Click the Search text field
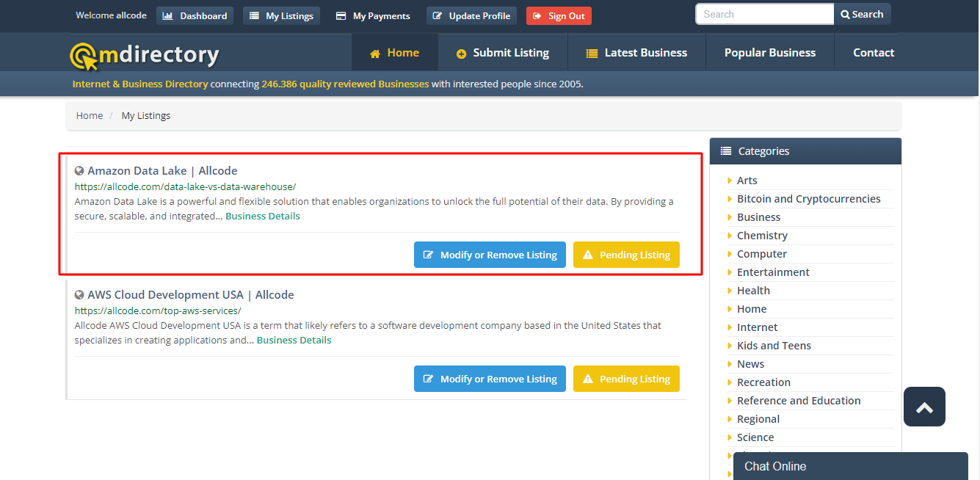Screen dimensions: 980x480 [x=764, y=14]
